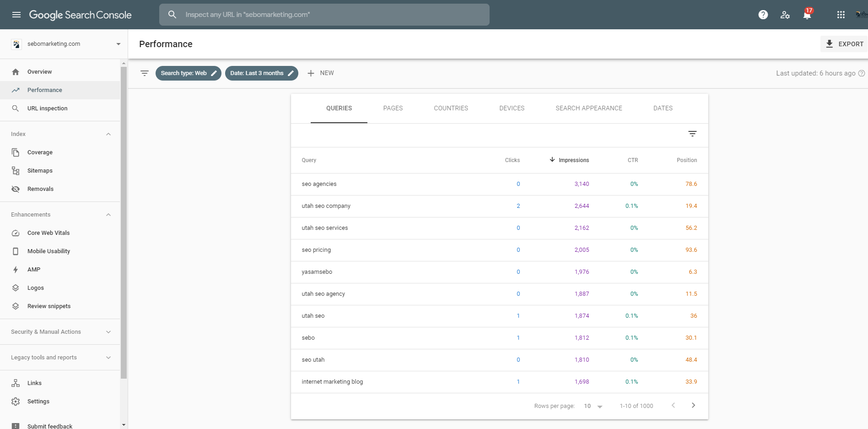The width and height of the screenshot is (868, 429).
Task: Click the Core Web Vitals gauge icon
Action: [x=16, y=233]
